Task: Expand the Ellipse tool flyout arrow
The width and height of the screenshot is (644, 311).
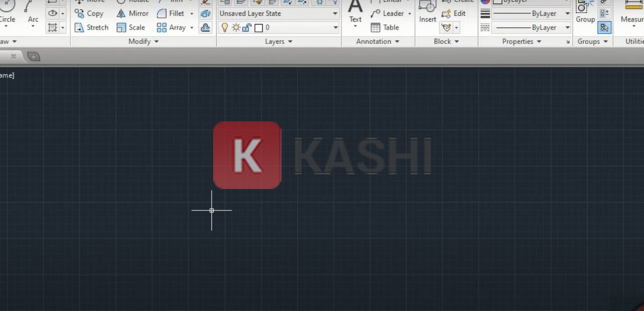Action: point(63,13)
